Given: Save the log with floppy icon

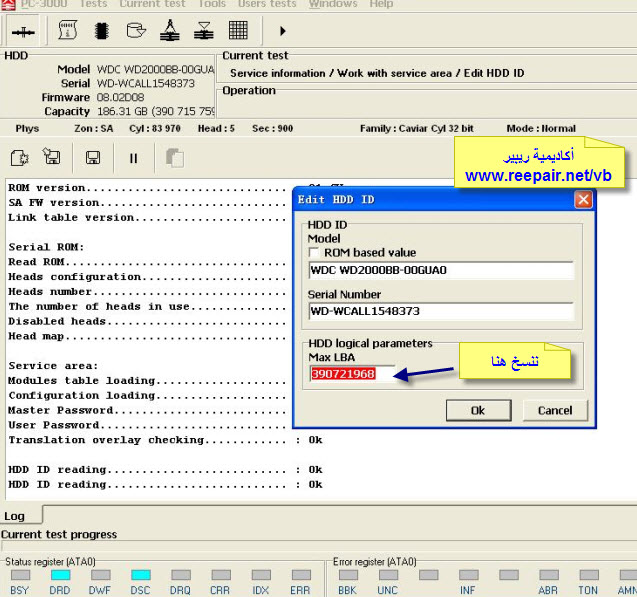Looking at the screenshot, I should (x=93, y=158).
